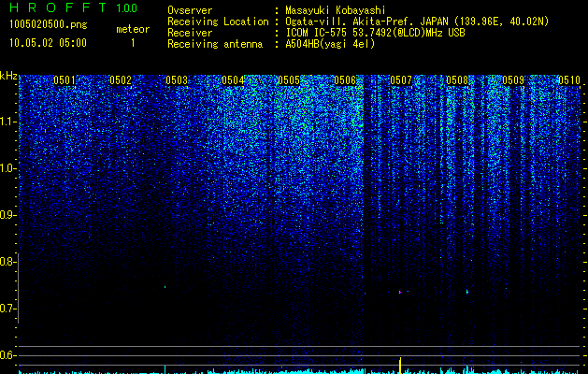Click the Receiving Location label

click(x=218, y=22)
